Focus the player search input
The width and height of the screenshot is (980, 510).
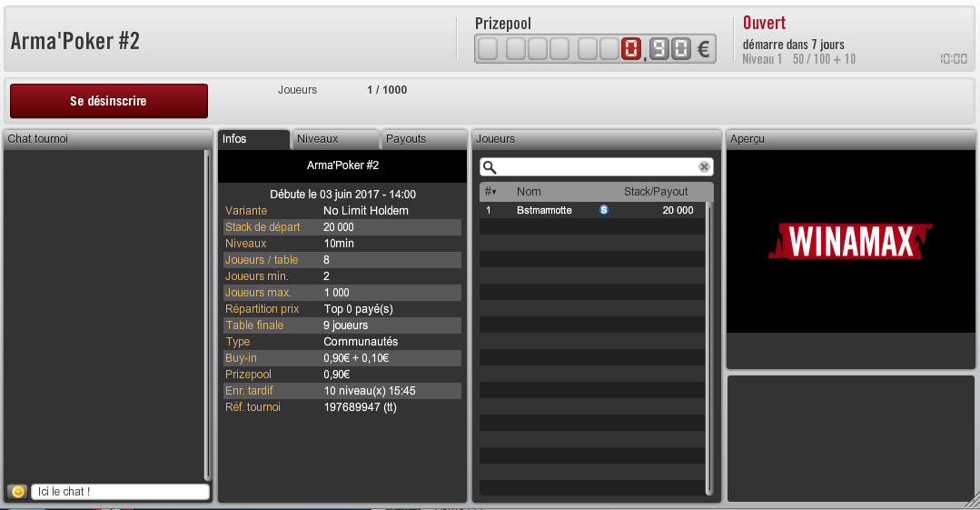coord(596,167)
